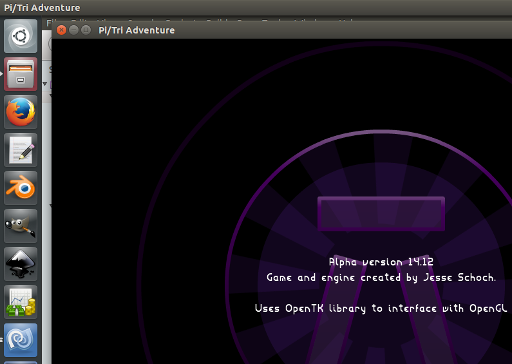Open the MonoDevelop launcher icon
This screenshot has width=512, height=364.
(x=21, y=340)
